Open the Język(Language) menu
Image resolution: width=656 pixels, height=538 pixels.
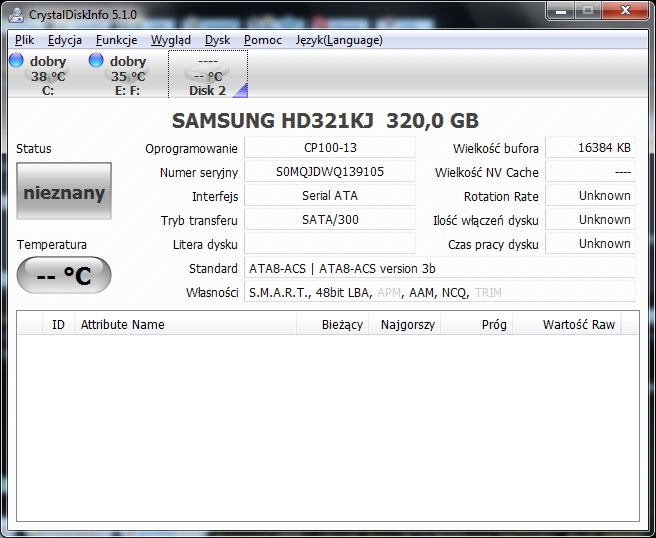[339, 40]
